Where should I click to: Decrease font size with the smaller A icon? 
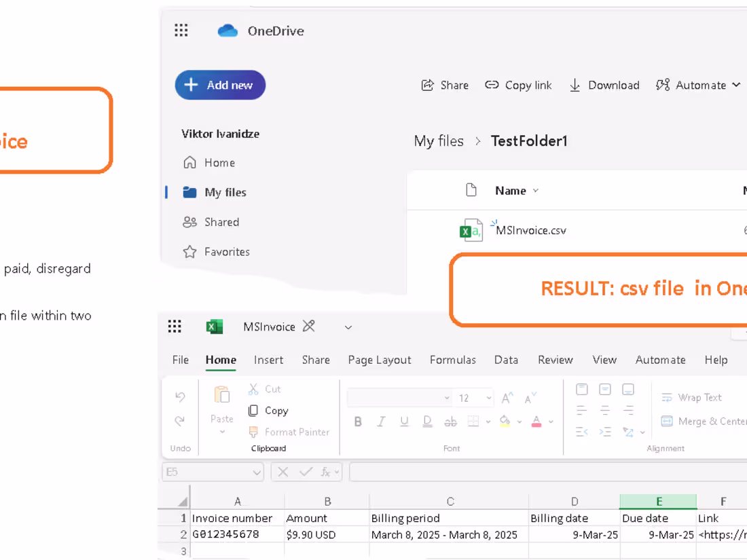530,398
